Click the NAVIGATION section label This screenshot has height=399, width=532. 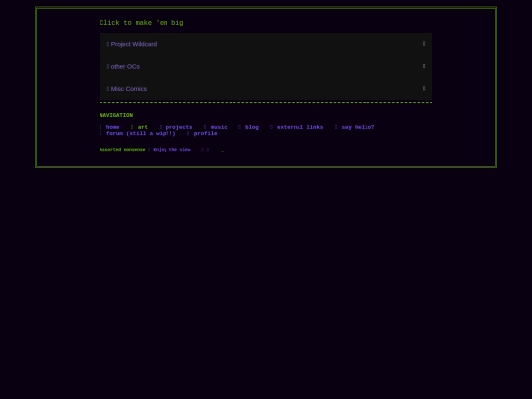[x=116, y=115]
